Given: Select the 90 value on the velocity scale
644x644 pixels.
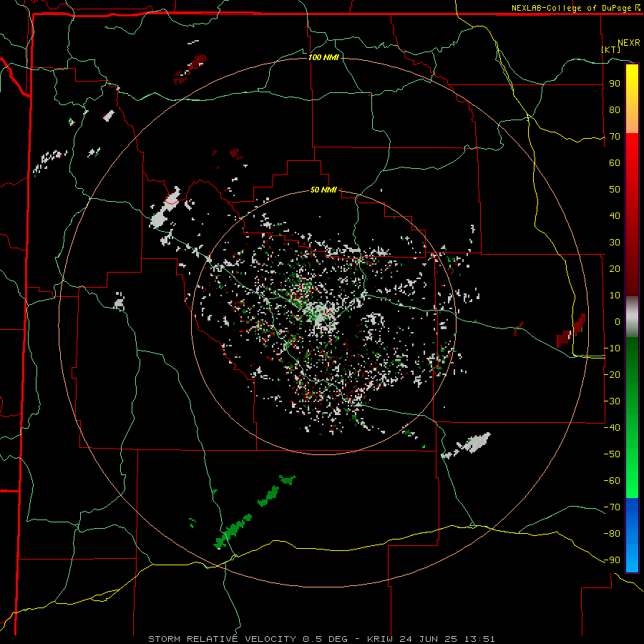Looking at the screenshot, I should (615, 84).
